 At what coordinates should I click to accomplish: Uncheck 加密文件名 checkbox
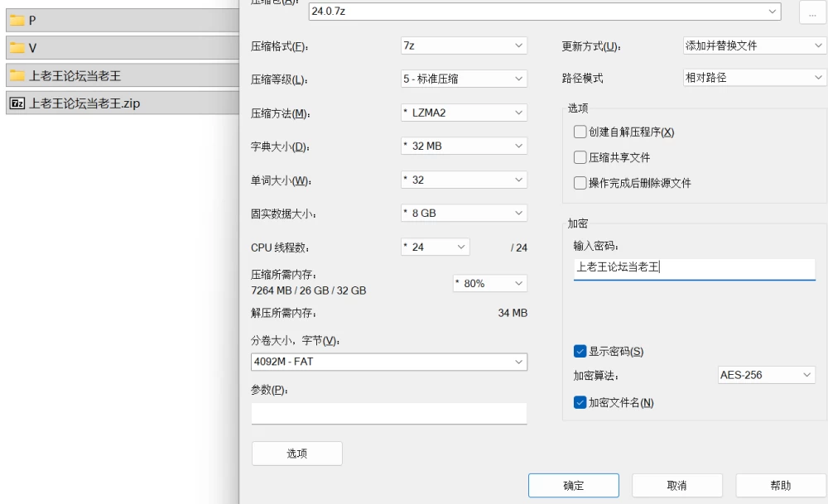[x=580, y=402]
